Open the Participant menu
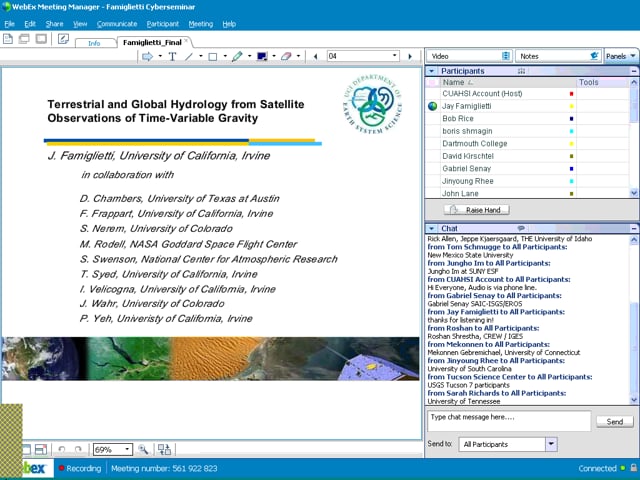This screenshot has width=640, height=480. pyautogui.click(x=163, y=24)
